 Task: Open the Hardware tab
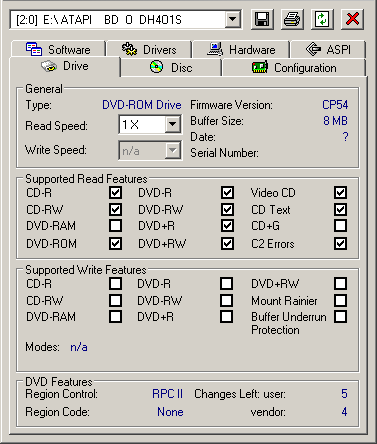click(241, 49)
